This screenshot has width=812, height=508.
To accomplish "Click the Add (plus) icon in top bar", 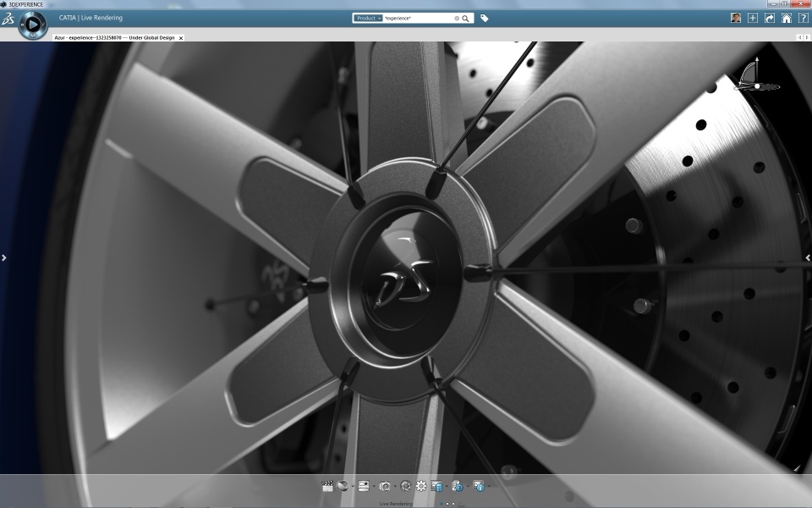I will coord(753,18).
